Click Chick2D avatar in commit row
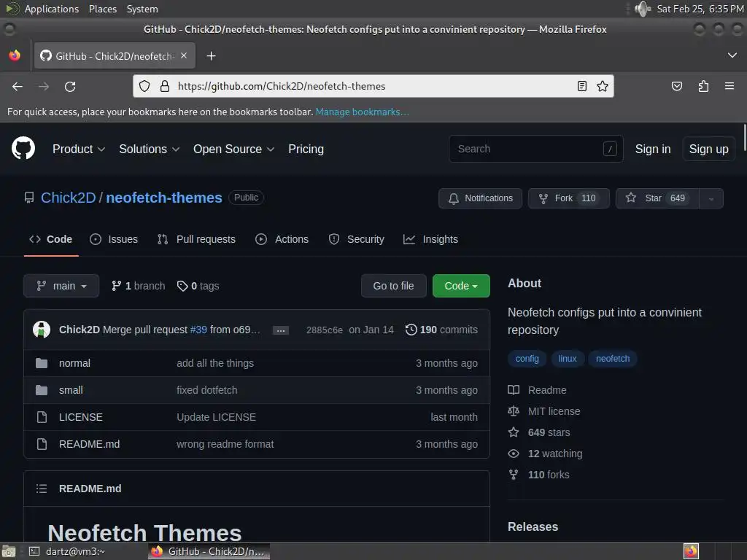The image size is (747, 560). tap(42, 330)
